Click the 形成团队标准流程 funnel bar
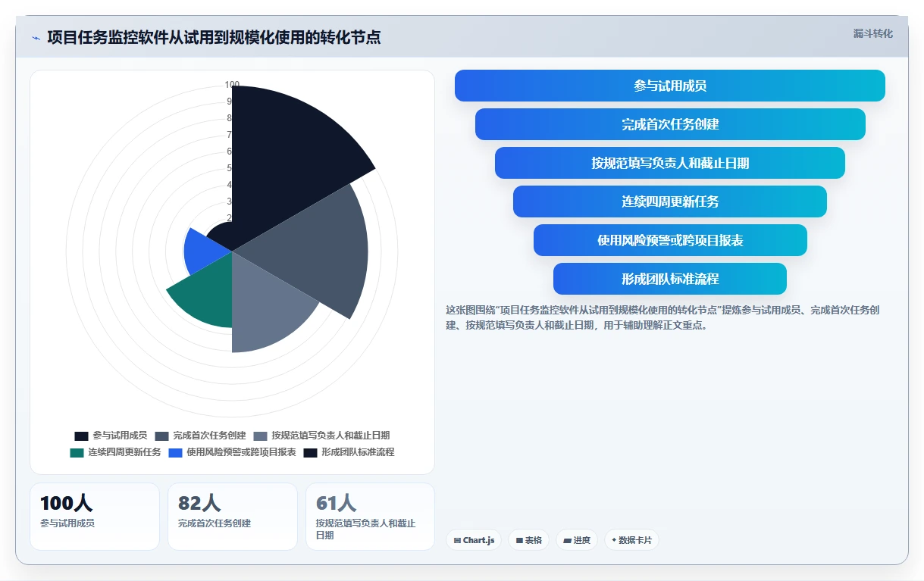The image size is (924, 581). 670,279
